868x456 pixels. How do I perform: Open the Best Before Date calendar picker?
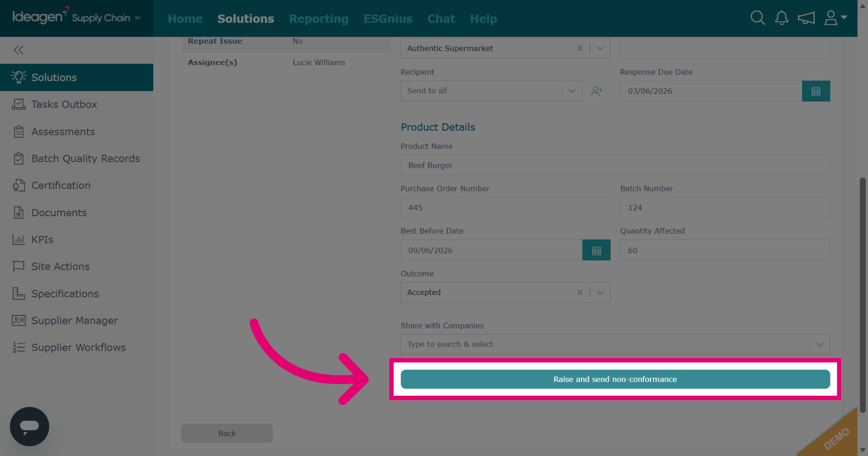click(596, 250)
